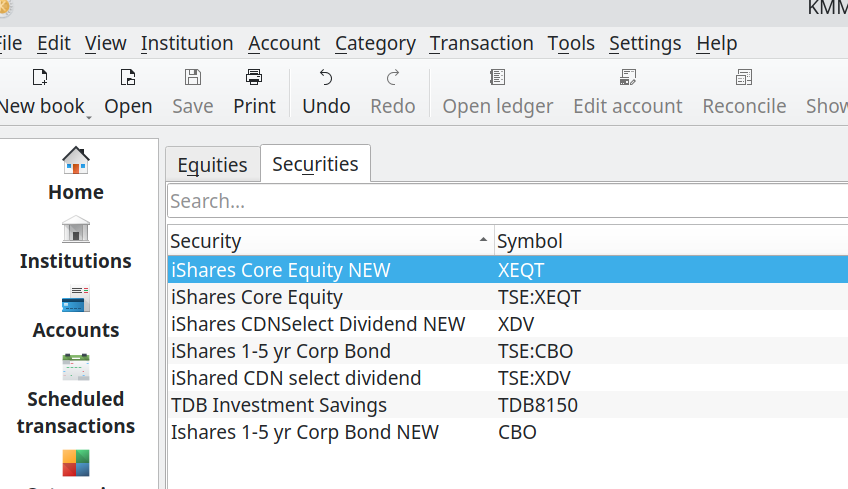Viewport: 848px width, 489px height.
Task: Go to Institutions in the sidebar
Action: [x=76, y=243]
